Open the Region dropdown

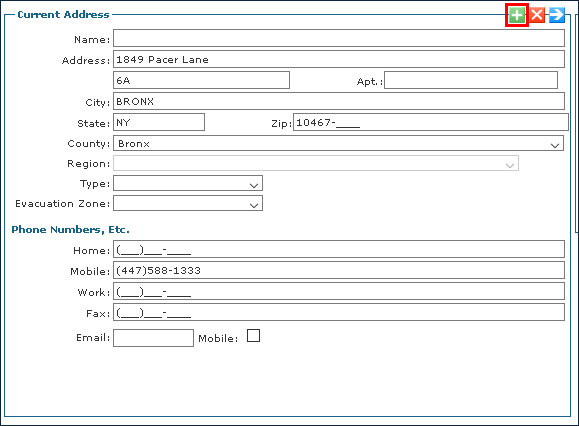pos(316,163)
